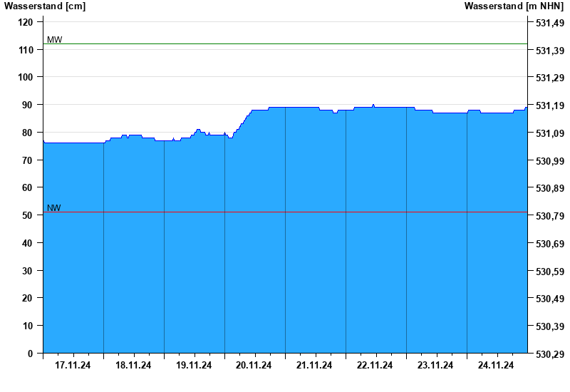Click the 530,29 value on right axis
The width and height of the screenshot is (570, 392).
[x=550, y=354]
